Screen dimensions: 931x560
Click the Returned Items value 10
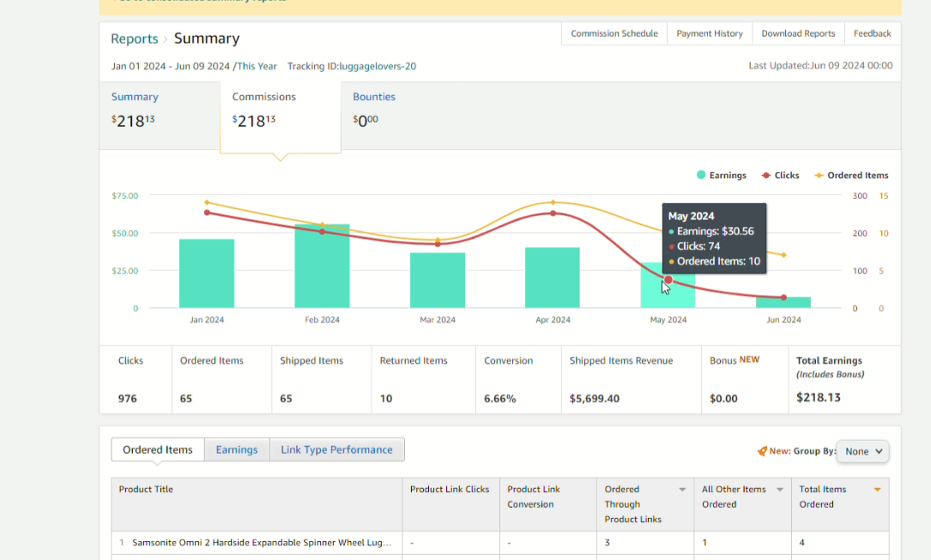386,399
